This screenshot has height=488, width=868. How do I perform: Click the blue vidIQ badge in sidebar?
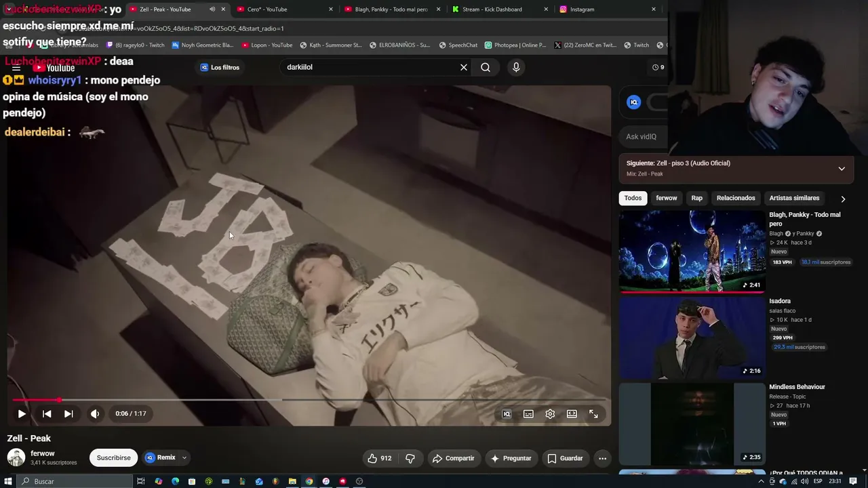pyautogui.click(x=634, y=102)
